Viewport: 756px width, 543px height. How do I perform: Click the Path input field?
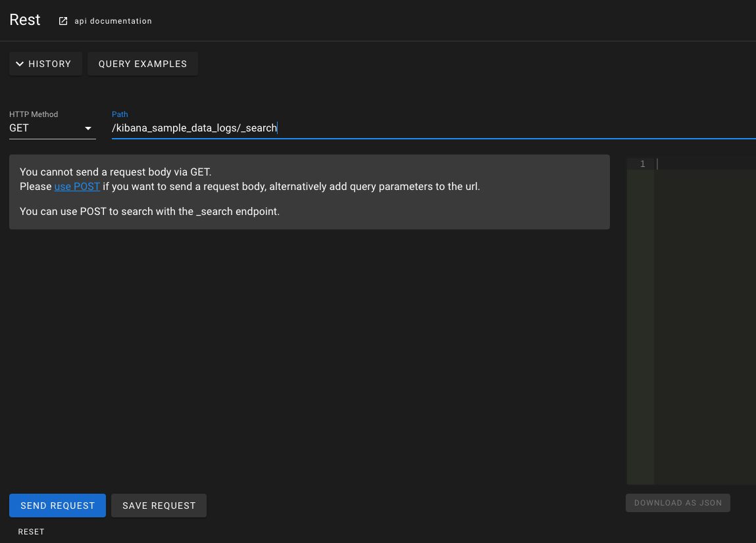[434, 128]
